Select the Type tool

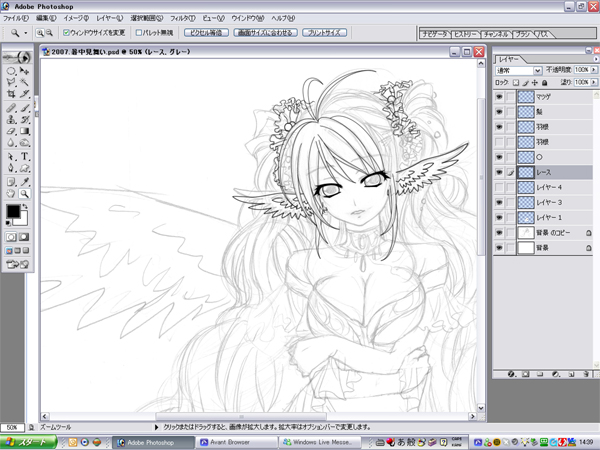pos(24,157)
